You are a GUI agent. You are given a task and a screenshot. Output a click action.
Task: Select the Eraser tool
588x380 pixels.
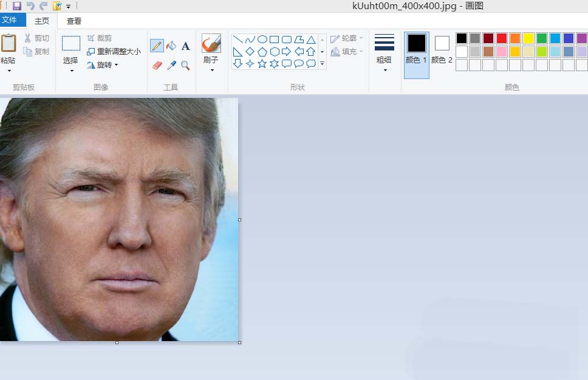coord(157,65)
